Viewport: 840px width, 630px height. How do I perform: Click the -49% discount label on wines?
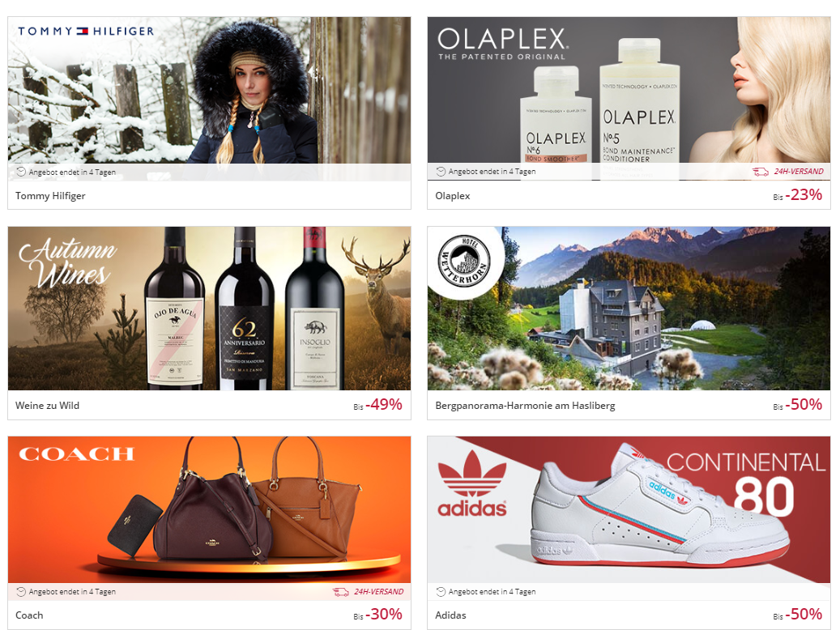click(x=384, y=404)
